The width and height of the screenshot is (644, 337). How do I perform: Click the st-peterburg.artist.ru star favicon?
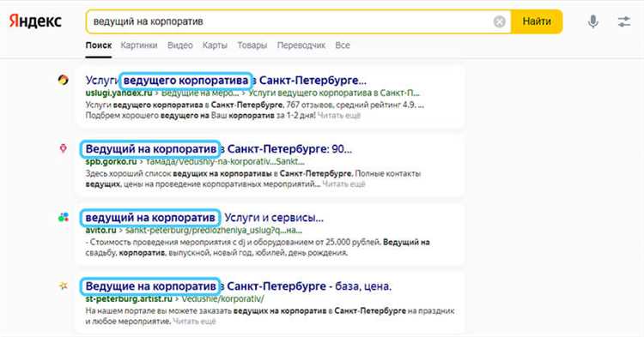64,286
